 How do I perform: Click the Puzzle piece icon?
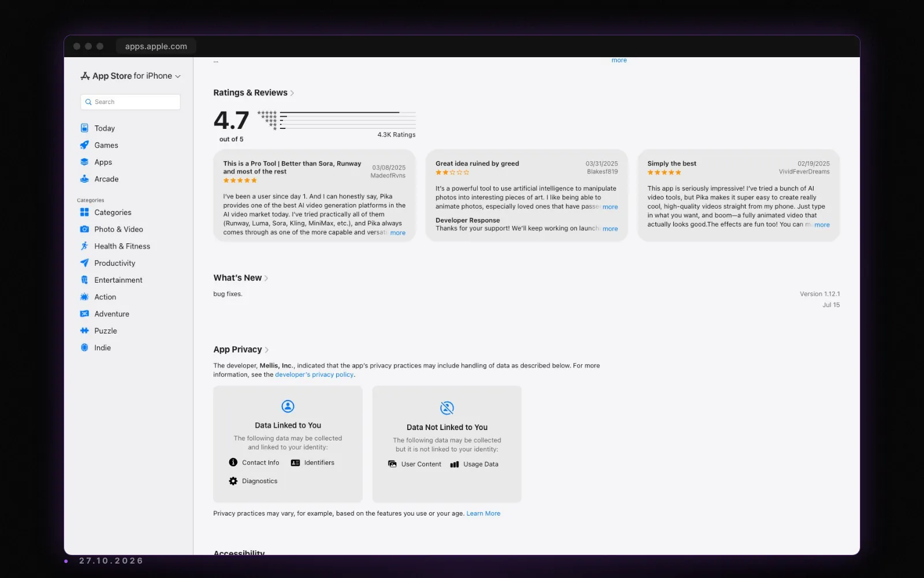click(x=84, y=331)
